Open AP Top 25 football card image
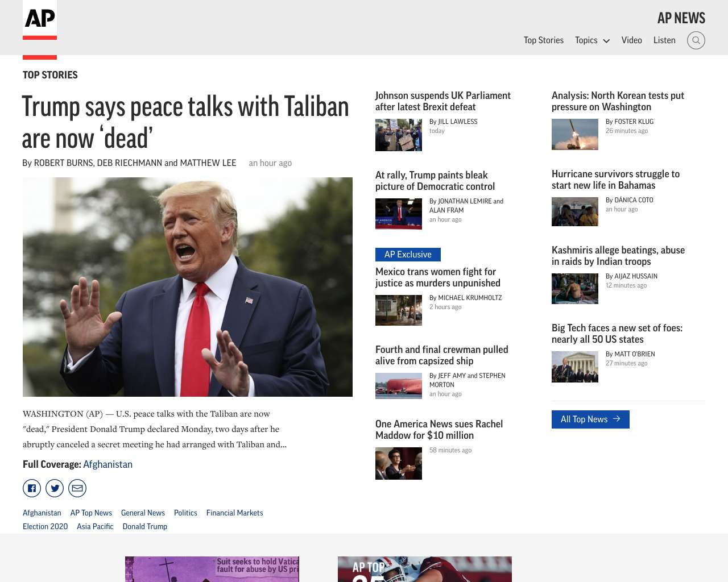The width and height of the screenshot is (728, 582). (x=425, y=569)
